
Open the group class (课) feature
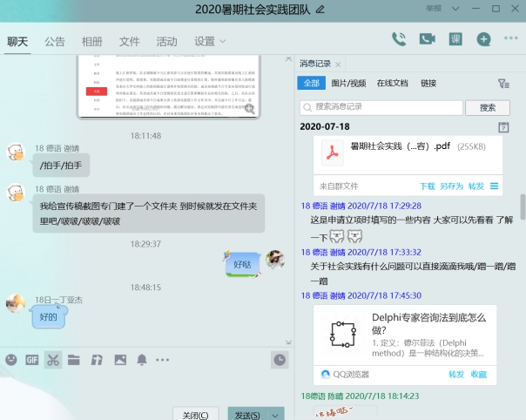point(455,38)
